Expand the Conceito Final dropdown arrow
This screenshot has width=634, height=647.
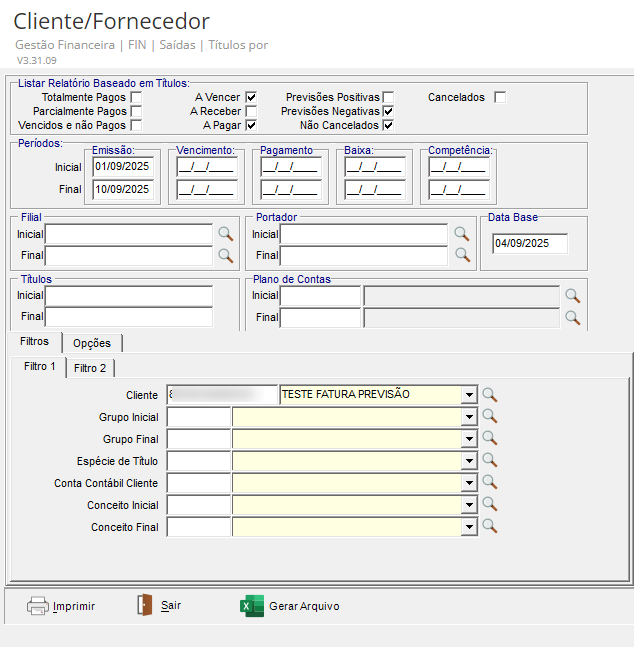pyautogui.click(x=469, y=527)
